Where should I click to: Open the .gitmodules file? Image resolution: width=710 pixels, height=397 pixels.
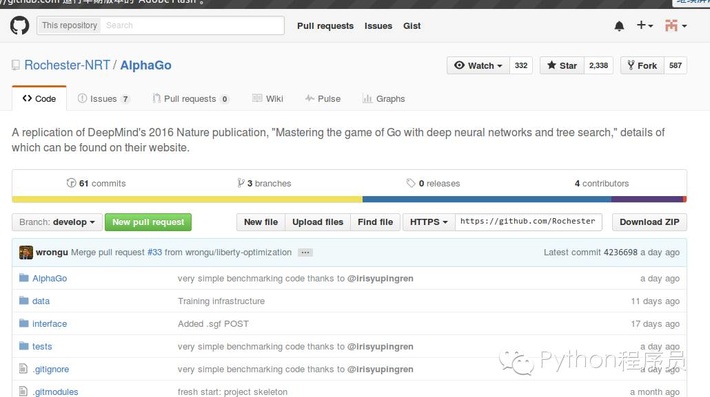coord(55,392)
